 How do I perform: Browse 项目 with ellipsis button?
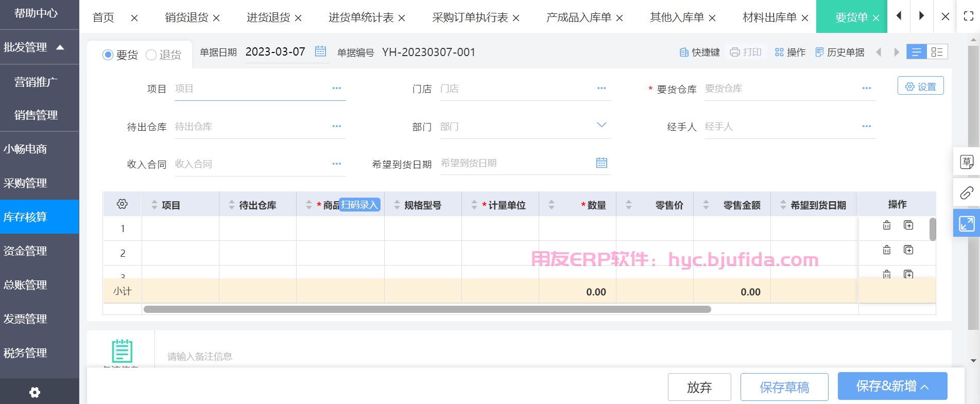tap(337, 89)
